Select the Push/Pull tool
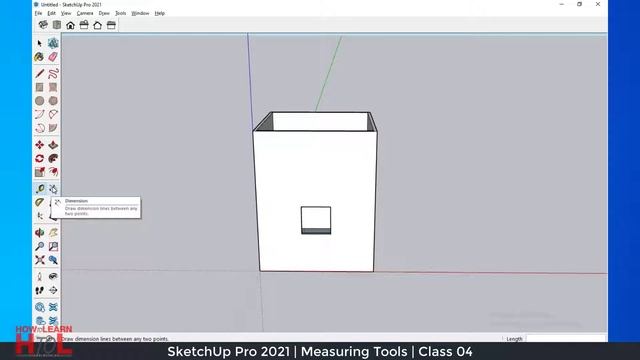640x360 pixels. point(53,145)
